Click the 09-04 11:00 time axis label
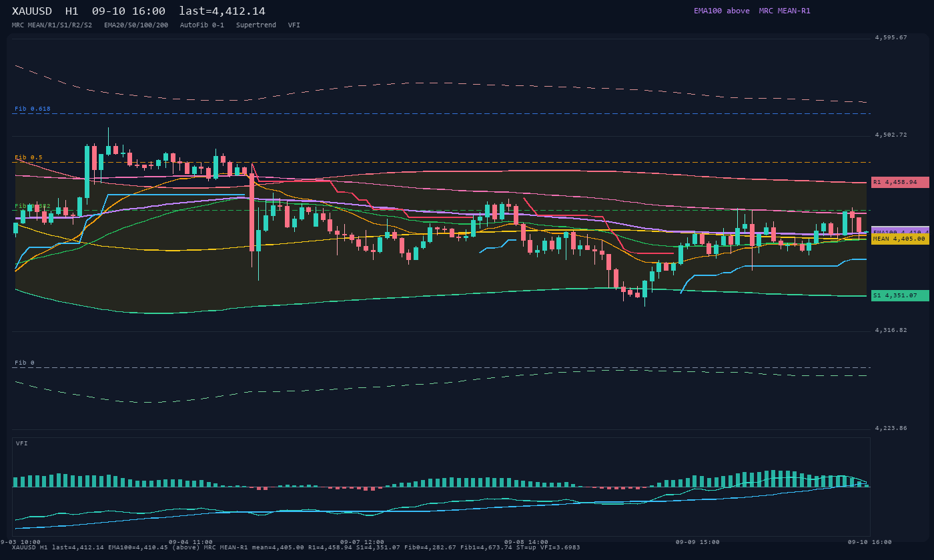This screenshot has width=934, height=560. pos(191,542)
